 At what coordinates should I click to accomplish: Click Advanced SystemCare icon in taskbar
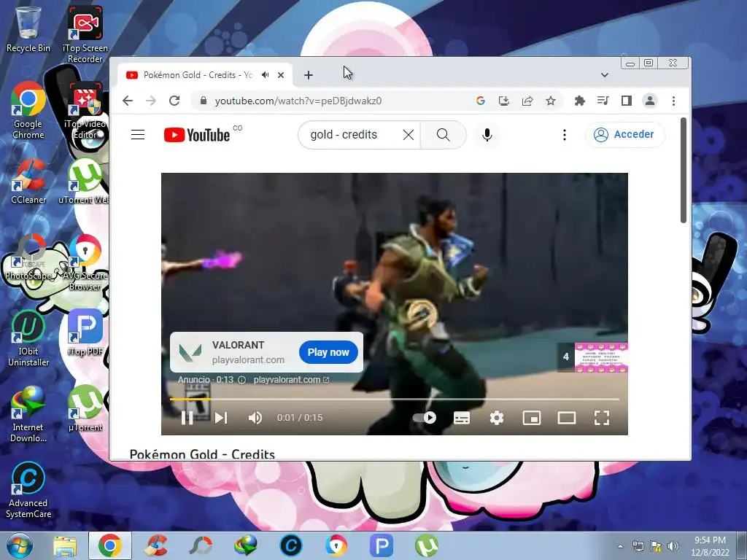click(x=290, y=545)
